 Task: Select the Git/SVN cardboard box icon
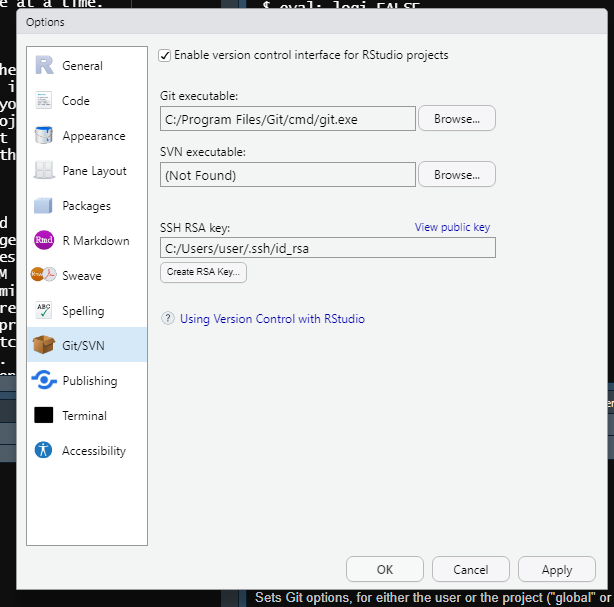click(43, 345)
